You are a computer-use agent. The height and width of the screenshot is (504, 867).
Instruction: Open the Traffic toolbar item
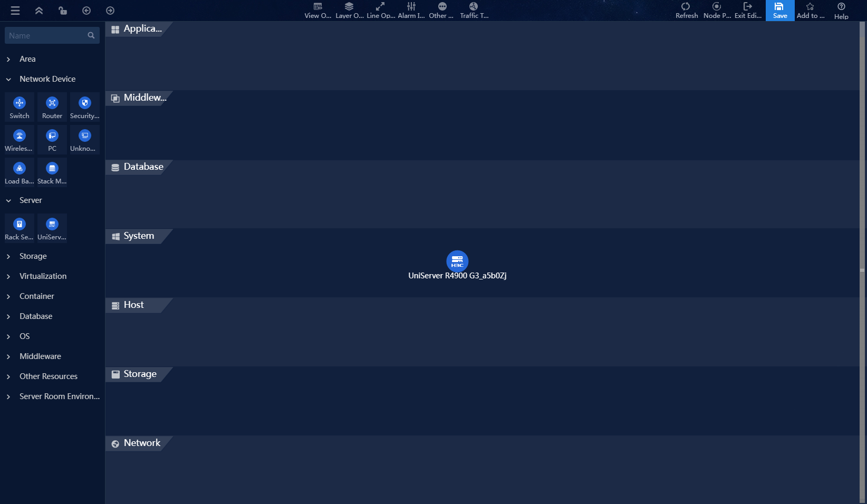pyautogui.click(x=474, y=11)
